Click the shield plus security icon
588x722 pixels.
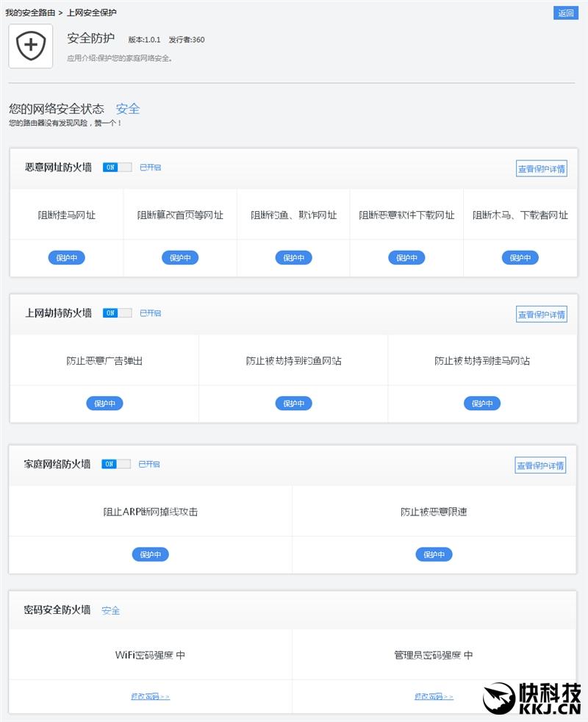30,46
